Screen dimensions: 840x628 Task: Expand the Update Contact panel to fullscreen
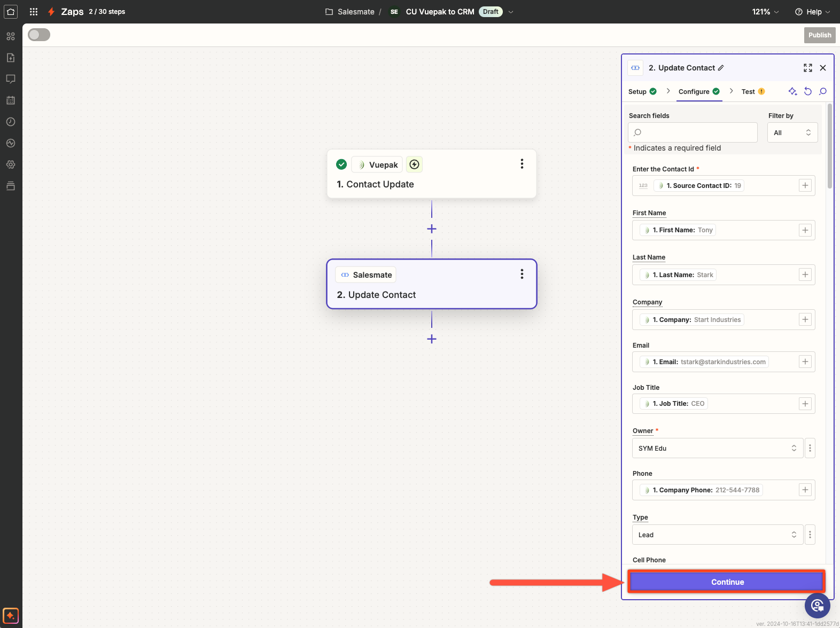click(807, 68)
